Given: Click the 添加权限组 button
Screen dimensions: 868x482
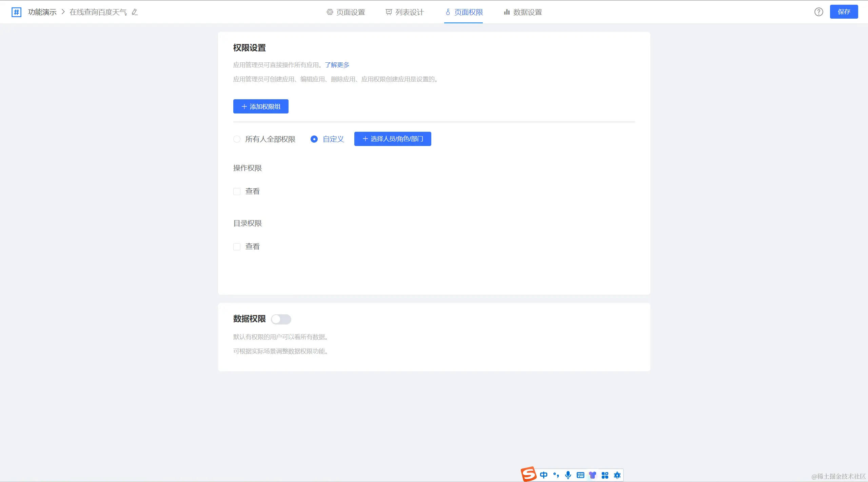Looking at the screenshot, I should tap(261, 106).
